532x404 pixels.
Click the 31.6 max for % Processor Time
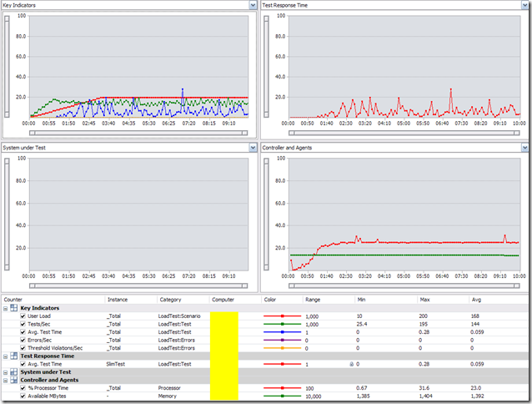point(424,388)
